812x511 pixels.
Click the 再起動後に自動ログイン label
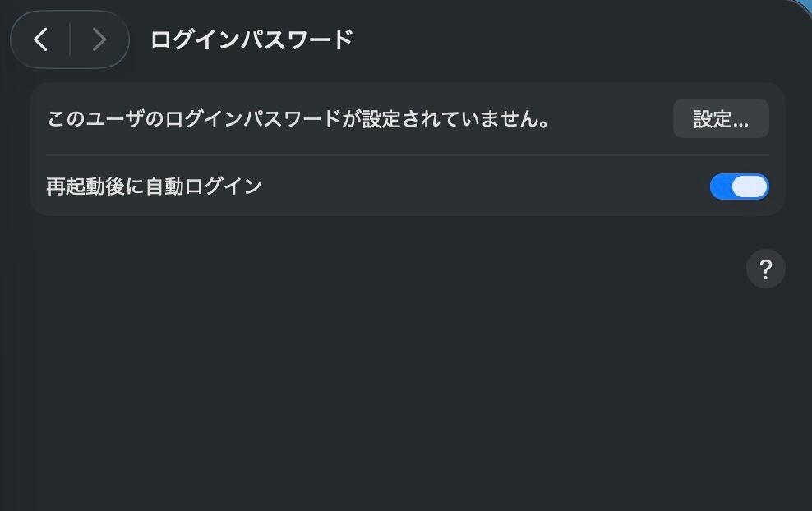point(155,186)
